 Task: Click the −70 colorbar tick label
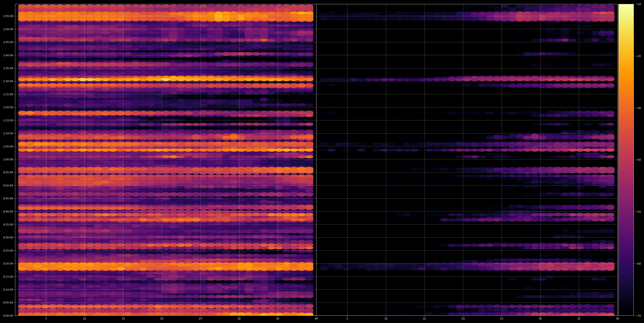pos(638,316)
